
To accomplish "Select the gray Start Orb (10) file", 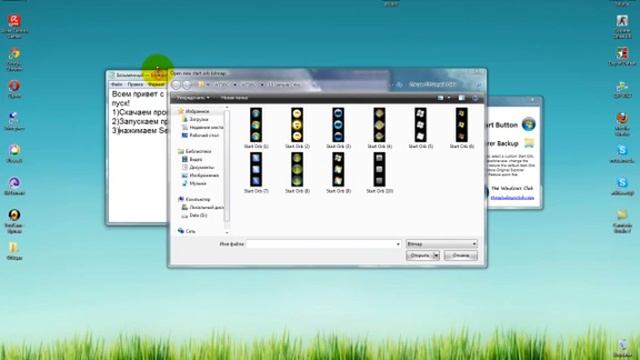I will (380, 169).
